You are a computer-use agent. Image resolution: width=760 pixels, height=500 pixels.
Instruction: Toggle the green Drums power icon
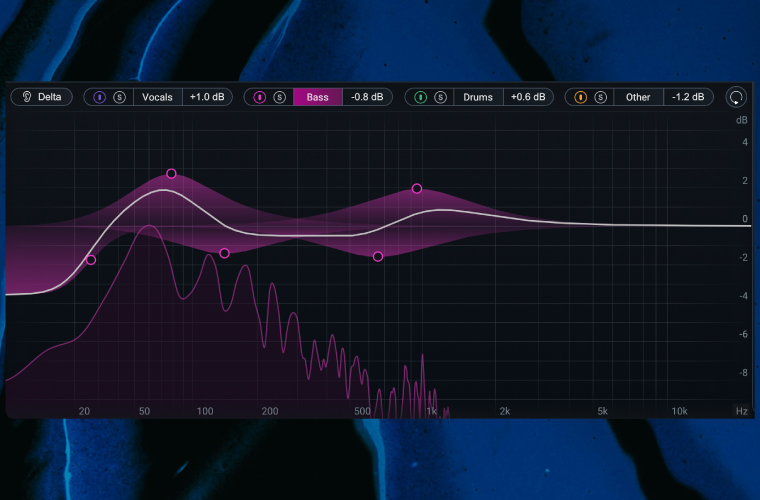(x=420, y=97)
